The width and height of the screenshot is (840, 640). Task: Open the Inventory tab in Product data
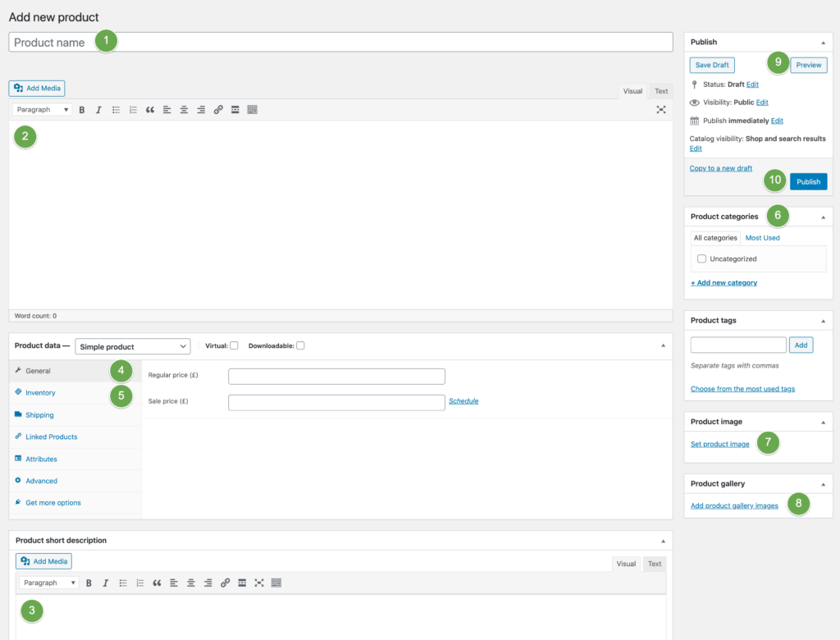[41, 392]
